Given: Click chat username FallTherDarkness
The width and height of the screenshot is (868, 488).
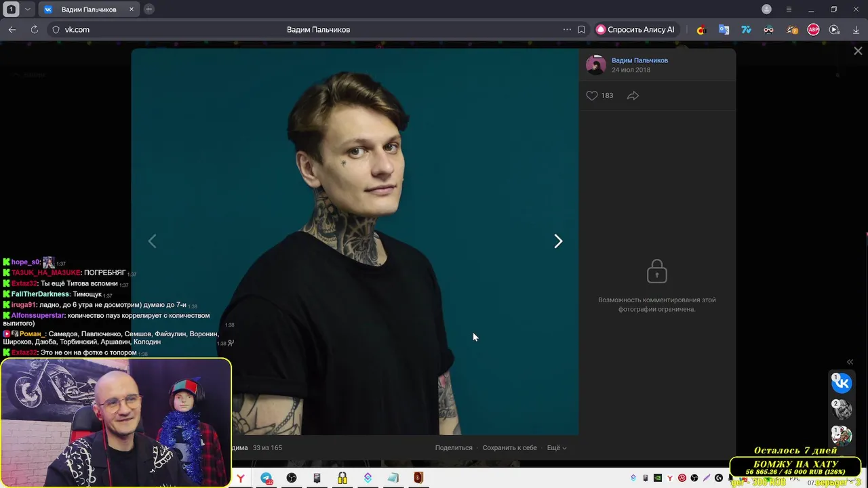Looking at the screenshot, I should tap(40, 294).
